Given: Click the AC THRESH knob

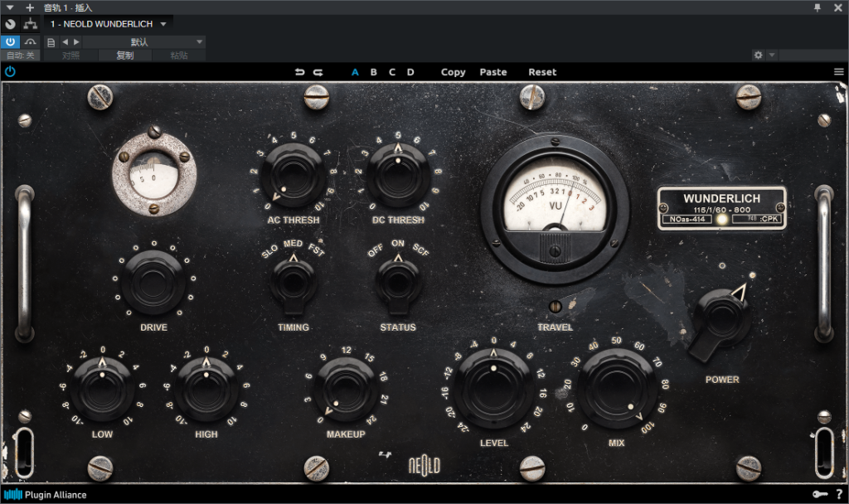Looking at the screenshot, I should coord(293,176).
